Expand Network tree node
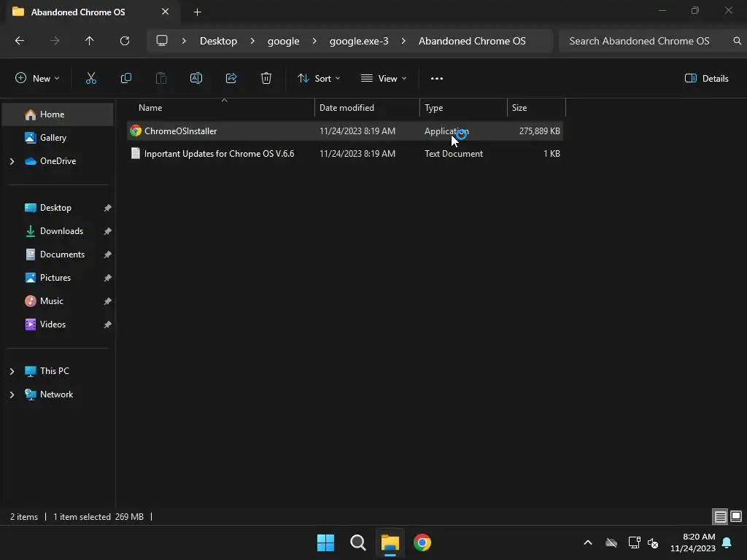Screen dimensions: 747x560 pos(12,394)
